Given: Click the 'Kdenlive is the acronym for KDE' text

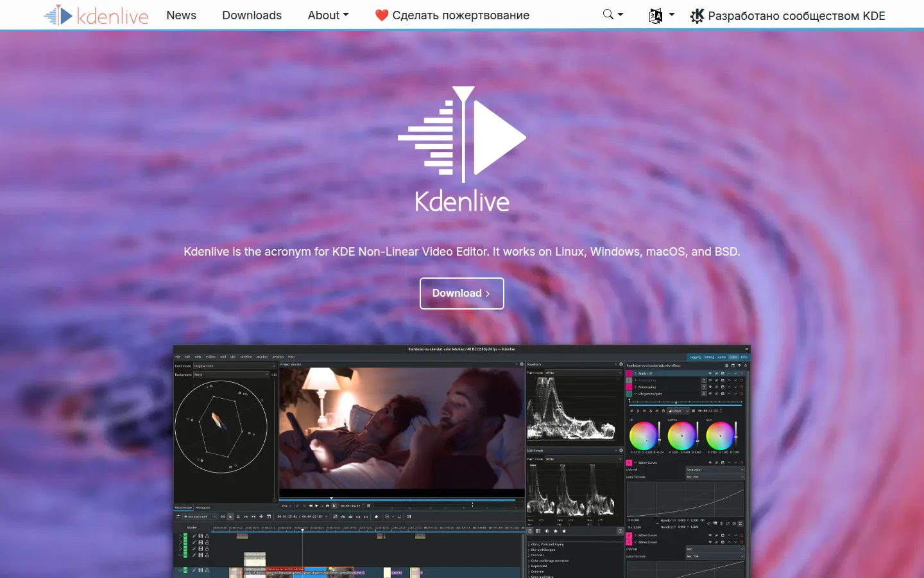Looking at the screenshot, I should pos(462,252).
